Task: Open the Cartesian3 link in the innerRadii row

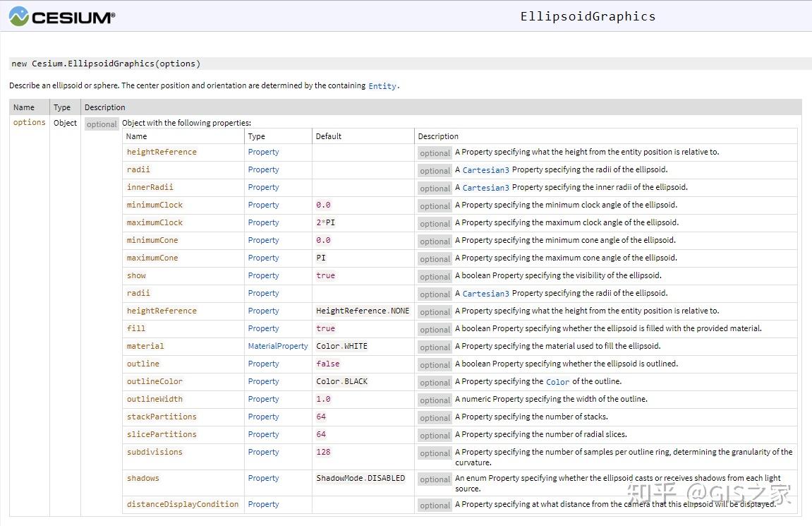Action: [x=485, y=188]
